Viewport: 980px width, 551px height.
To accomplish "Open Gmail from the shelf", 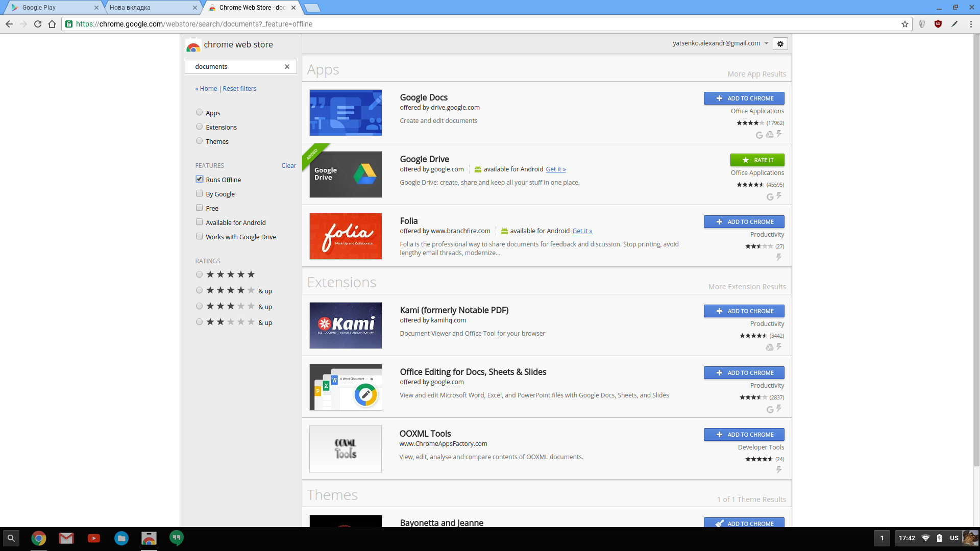I will tap(66, 538).
